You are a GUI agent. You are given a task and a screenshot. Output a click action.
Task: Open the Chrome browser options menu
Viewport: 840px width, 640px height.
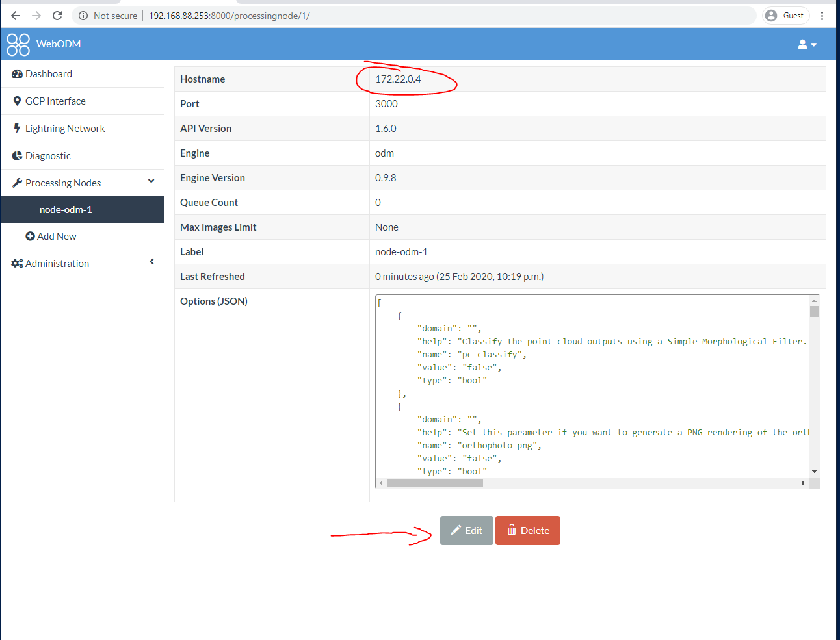(822, 15)
